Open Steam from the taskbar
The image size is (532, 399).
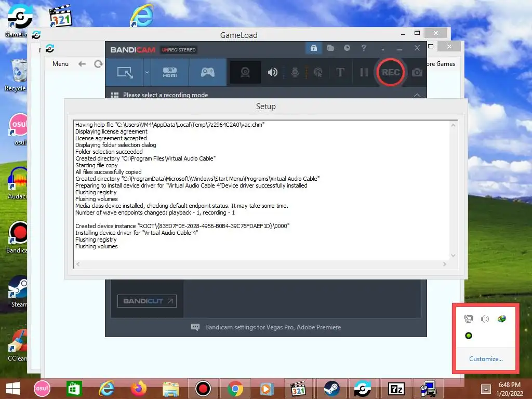click(x=331, y=389)
